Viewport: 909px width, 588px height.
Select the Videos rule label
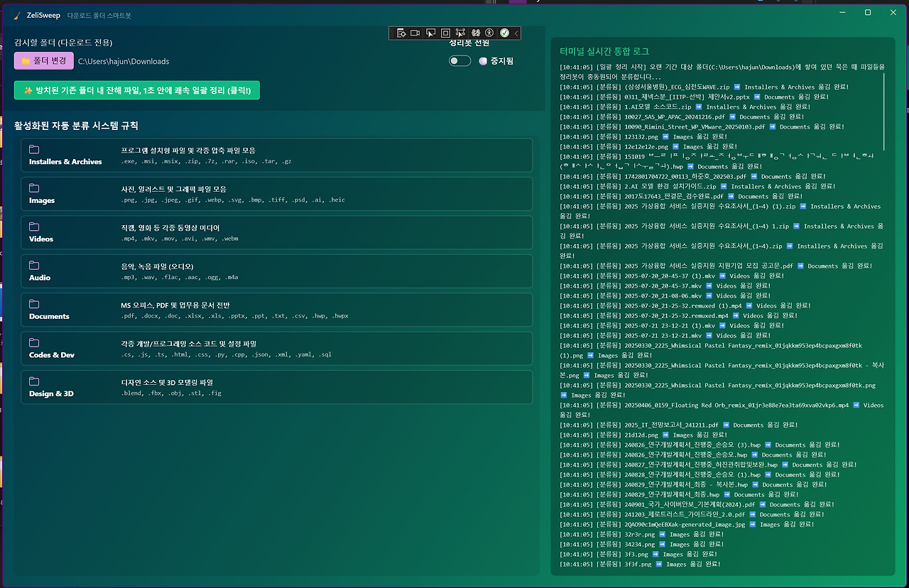pyautogui.click(x=41, y=239)
